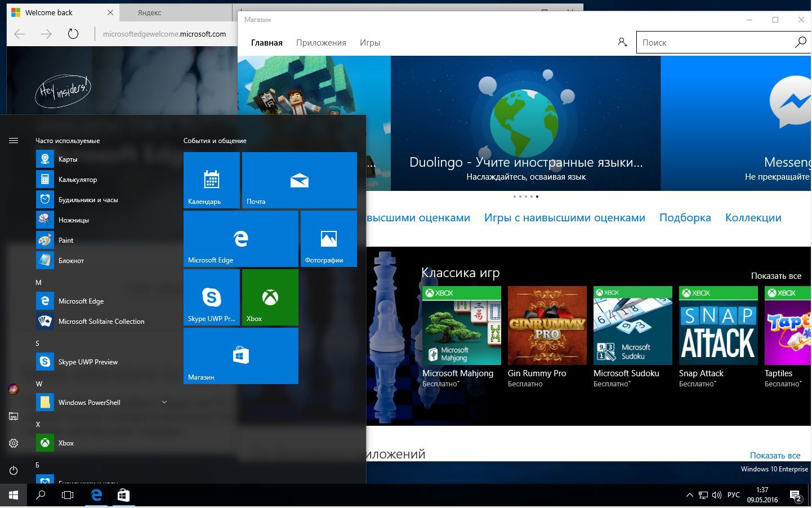Open File Explorer icon in Start sidebar

(14, 416)
